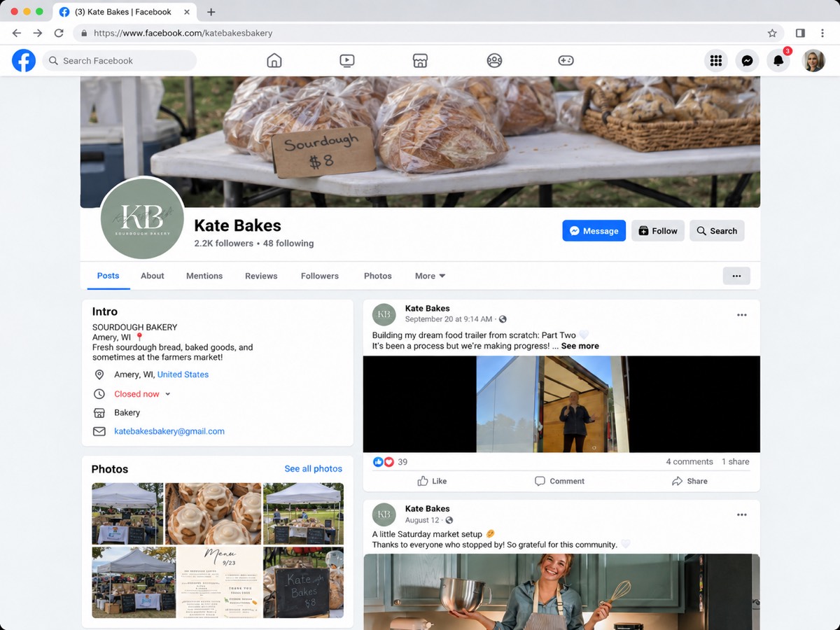The height and width of the screenshot is (630, 840).
Task: Share the September 20 post
Action: click(x=689, y=481)
